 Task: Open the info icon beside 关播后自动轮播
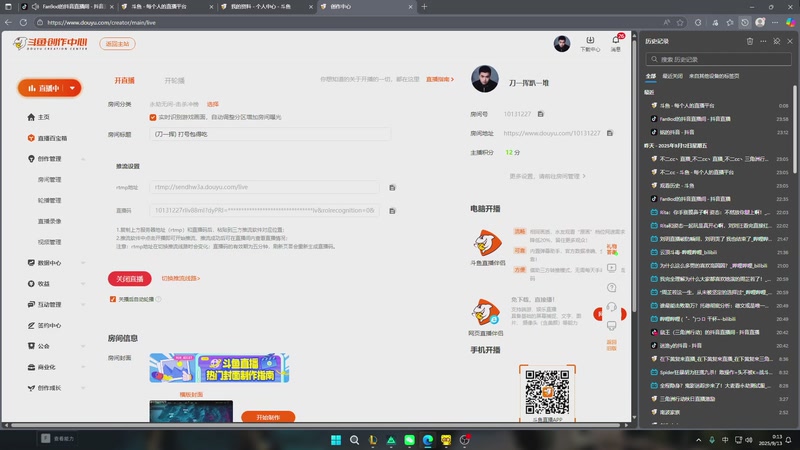(x=159, y=299)
